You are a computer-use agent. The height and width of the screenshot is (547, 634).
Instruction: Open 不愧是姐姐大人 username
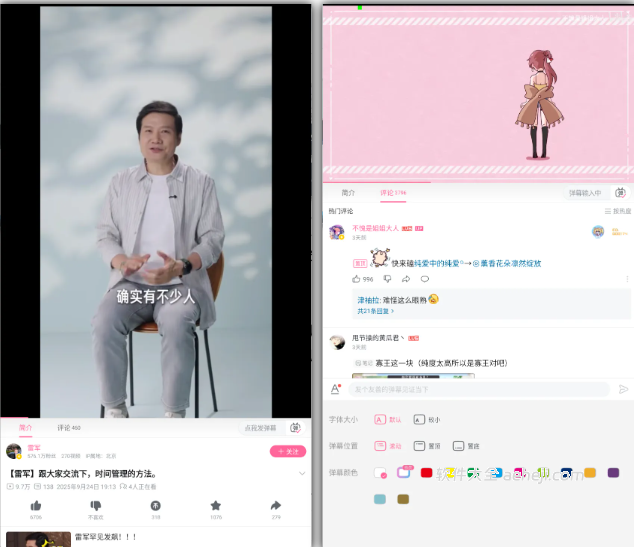pos(375,228)
